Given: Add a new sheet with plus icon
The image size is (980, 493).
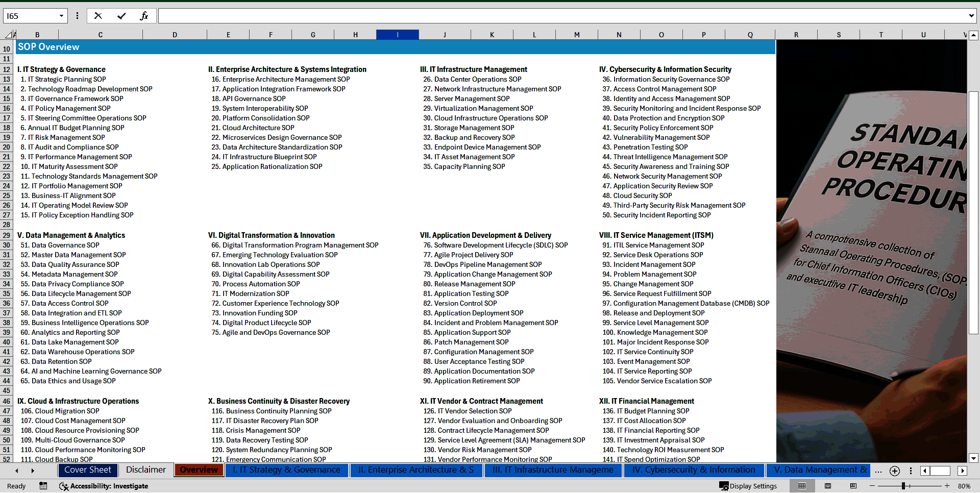Looking at the screenshot, I should point(894,471).
